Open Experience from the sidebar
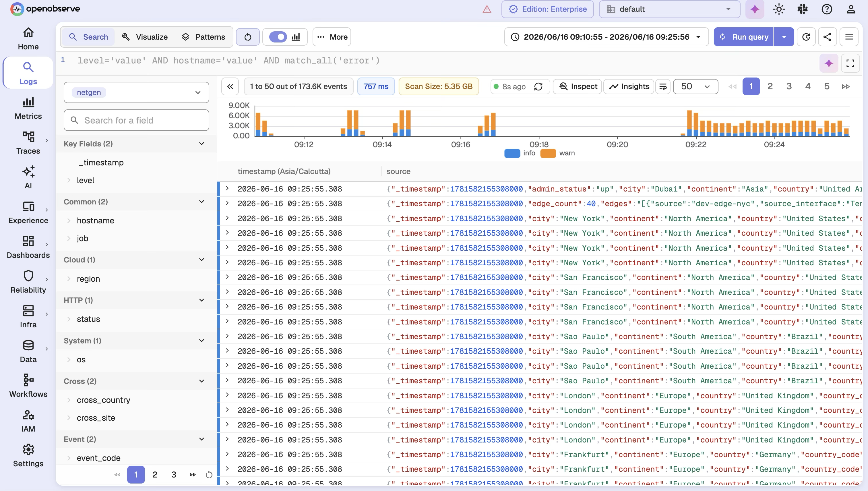Screen dimensions: 868x491 pyautogui.click(x=28, y=212)
